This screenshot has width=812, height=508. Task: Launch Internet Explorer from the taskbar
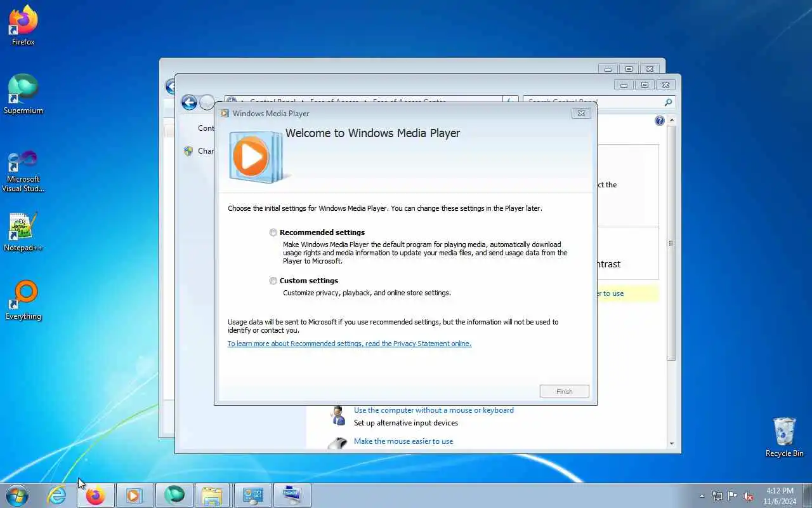(57, 495)
